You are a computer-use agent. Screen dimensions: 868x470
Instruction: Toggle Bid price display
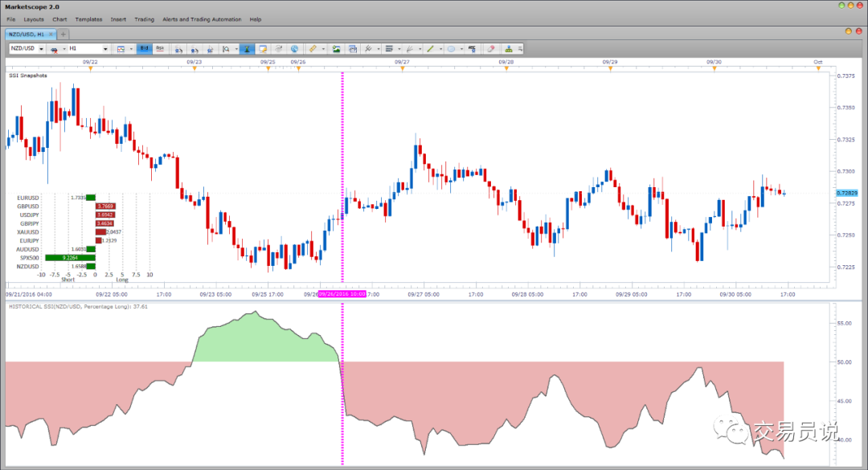[144, 49]
